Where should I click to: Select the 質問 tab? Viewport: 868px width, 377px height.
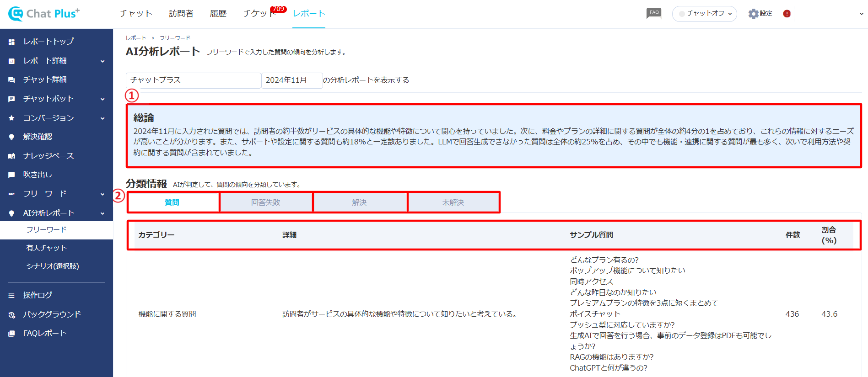coord(173,202)
